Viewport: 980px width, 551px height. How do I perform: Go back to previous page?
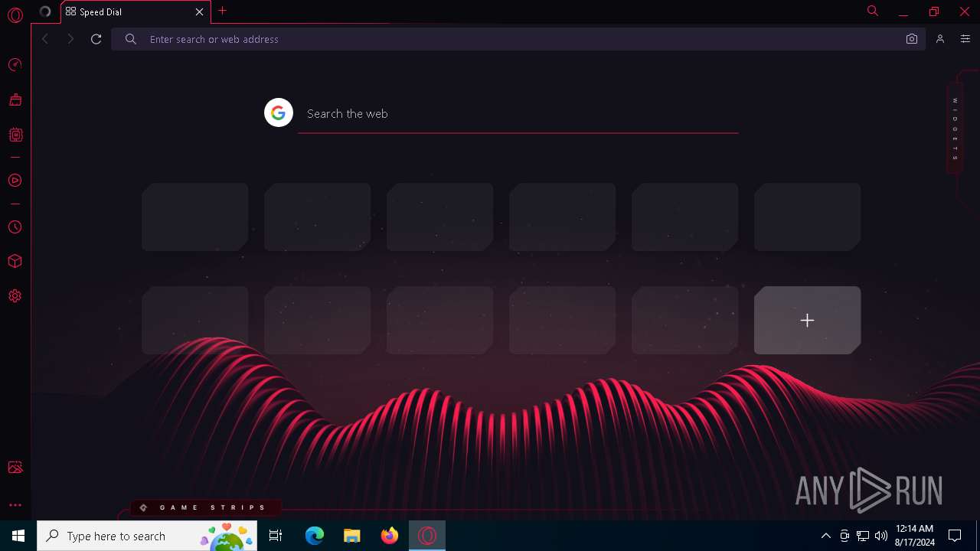[45, 39]
